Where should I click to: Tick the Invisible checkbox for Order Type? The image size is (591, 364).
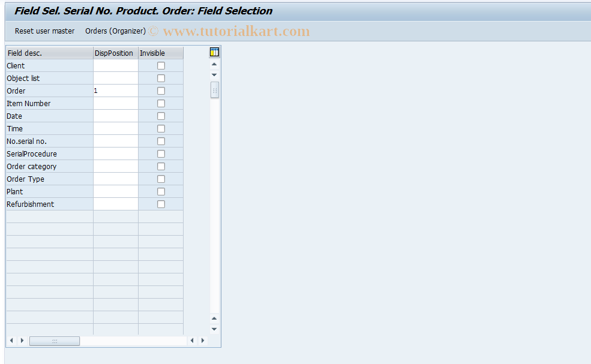coord(161,179)
